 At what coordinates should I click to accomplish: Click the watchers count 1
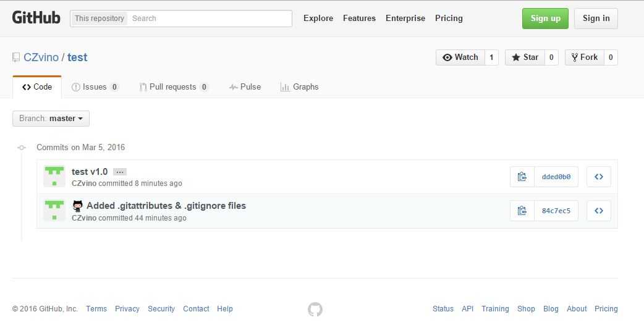pyautogui.click(x=491, y=57)
